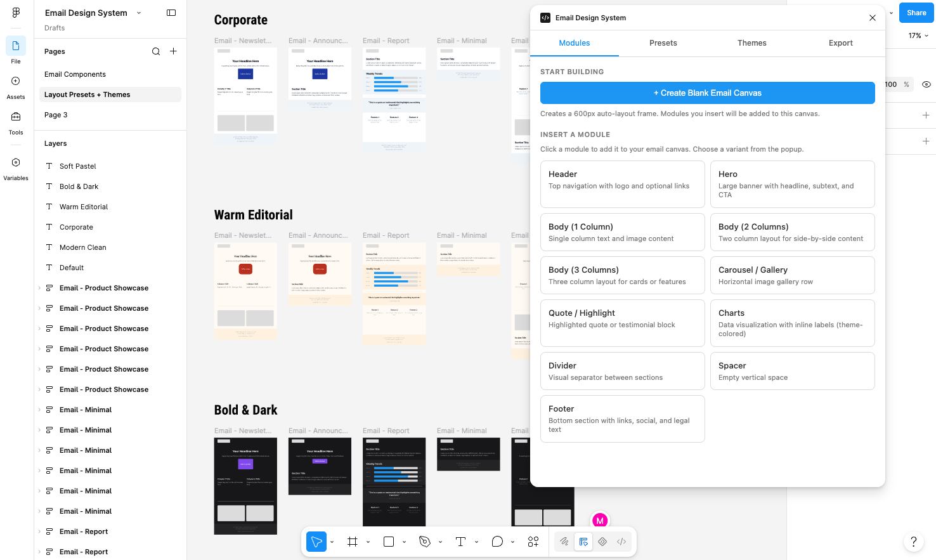Open the 17% zoom dropdown

(918, 36)
